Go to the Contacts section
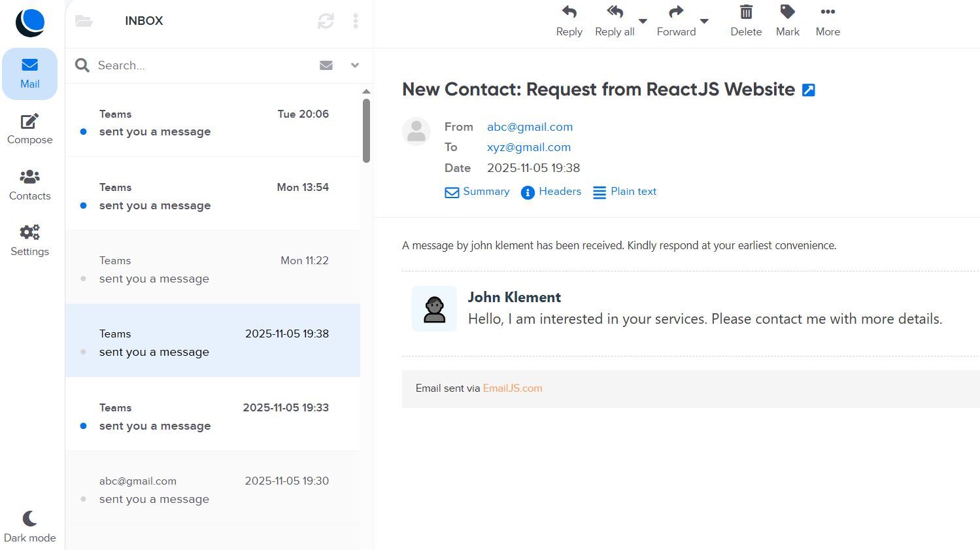 [x=29, y=185]
